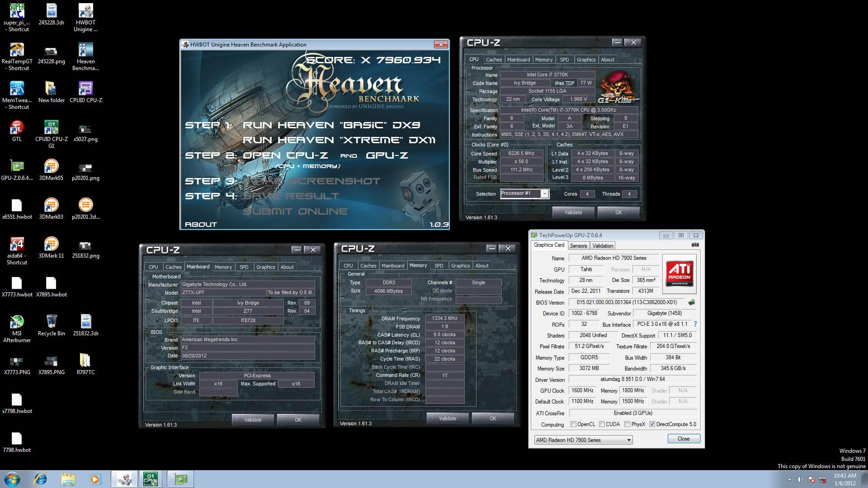The width and height of the screenshot is (868, 488).
Task: Click the Bus Interface question mark icon
Action: (695, 324)
